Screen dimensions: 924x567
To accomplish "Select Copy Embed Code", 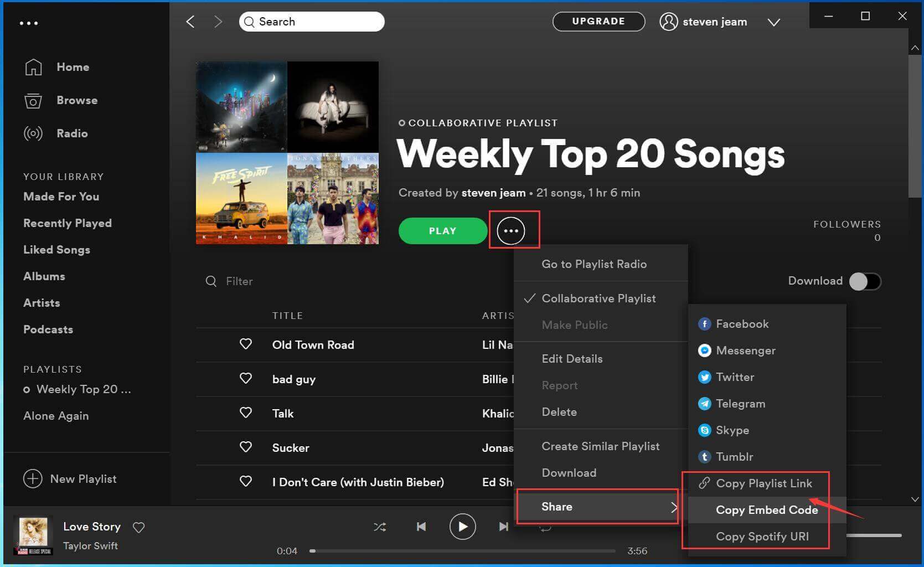I will (x=767, y=510).
